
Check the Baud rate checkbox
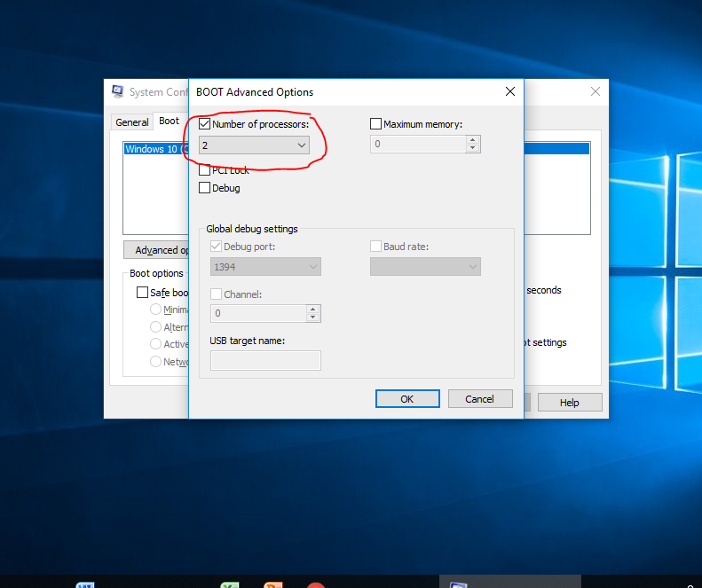coord(375,247)
